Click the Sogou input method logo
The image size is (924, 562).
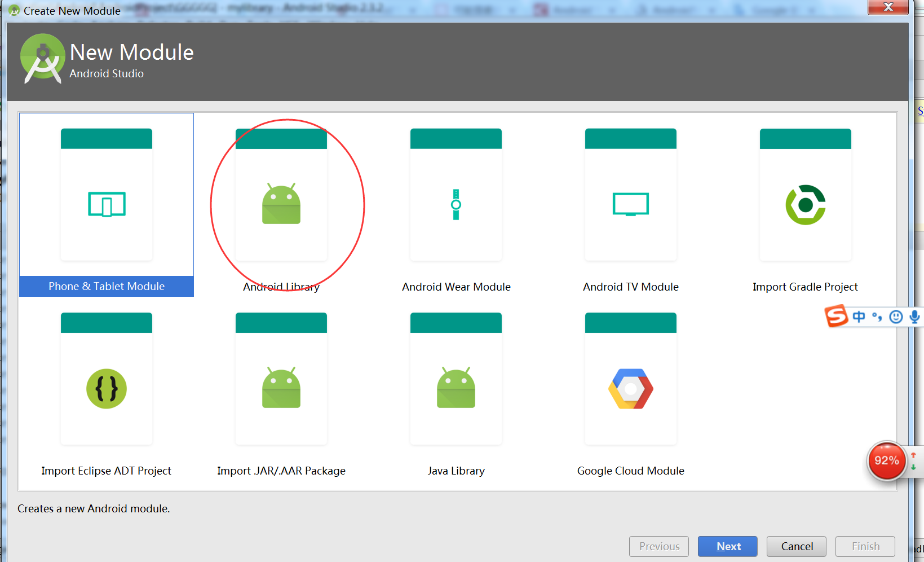(836, 317)
